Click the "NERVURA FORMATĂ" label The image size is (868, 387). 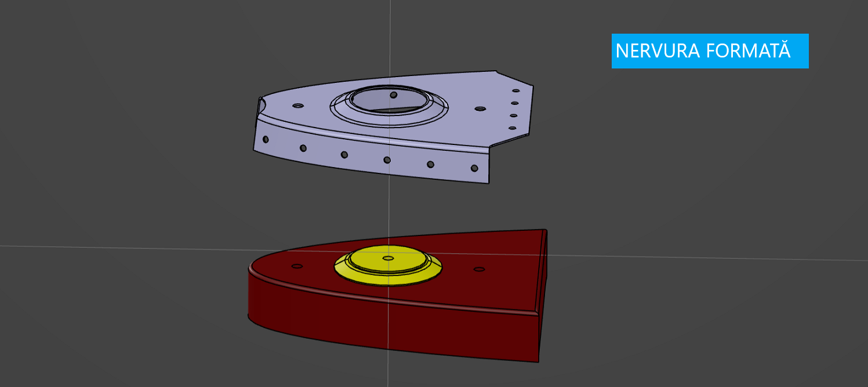pyautogui.click(x=710, y=51)
